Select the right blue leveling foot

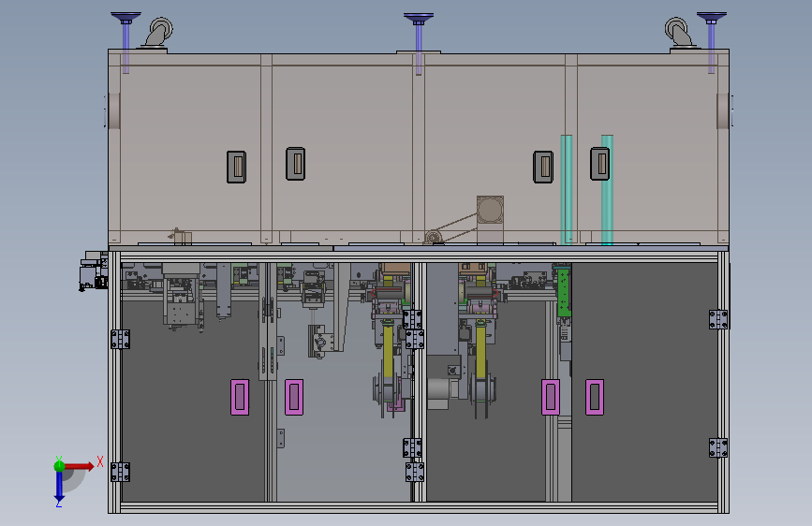coord(712,42)
